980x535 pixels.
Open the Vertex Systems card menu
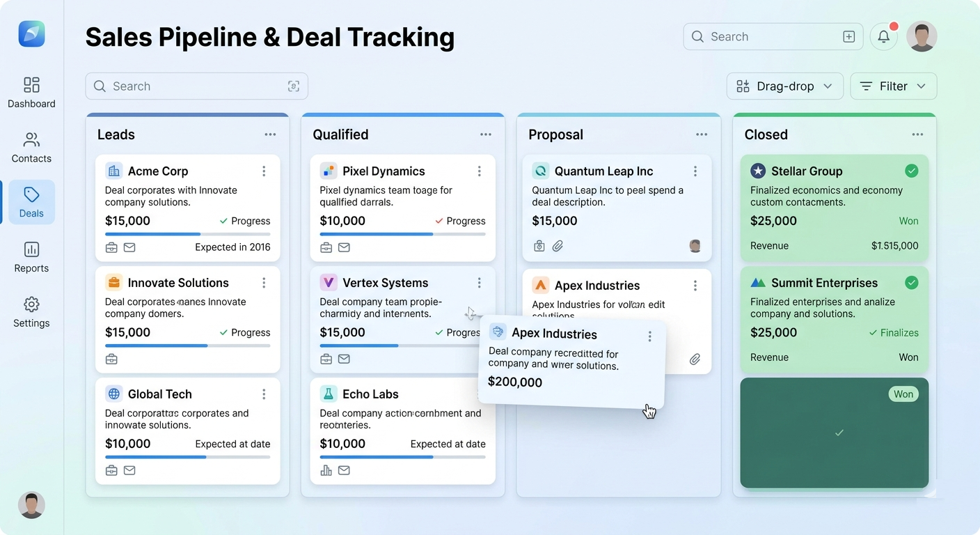[x=479, y=283]
